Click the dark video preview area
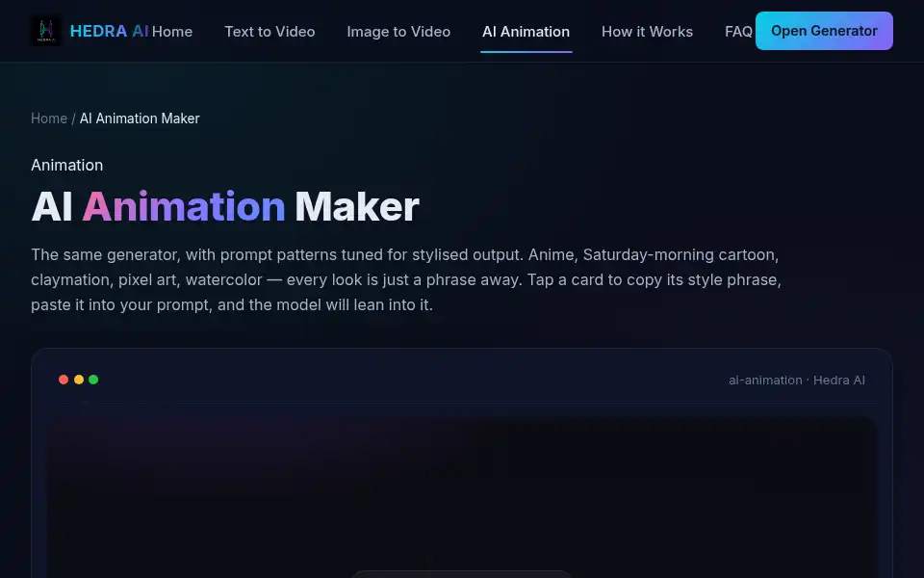Screen dimensions: 924x578 coord(461,497)
